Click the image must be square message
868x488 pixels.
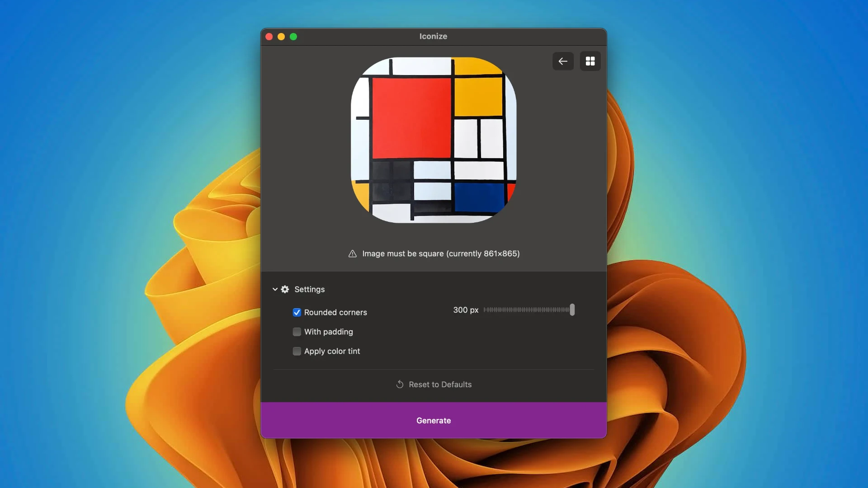pyautogui.click(x=441, y=253)
